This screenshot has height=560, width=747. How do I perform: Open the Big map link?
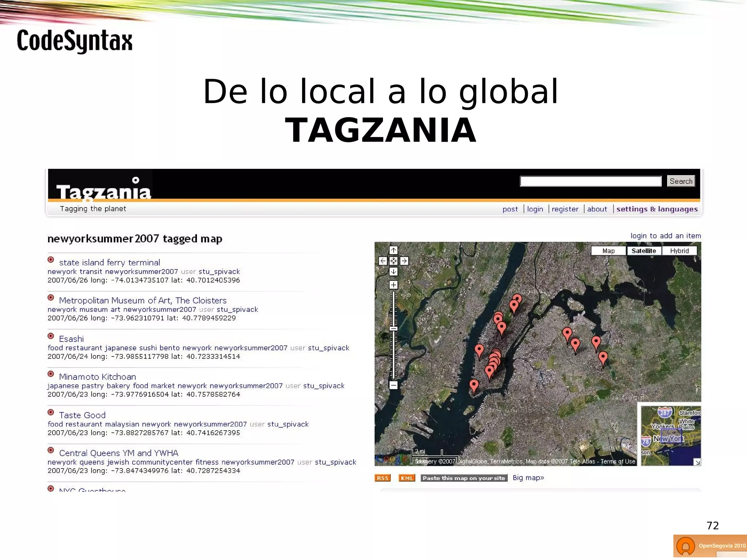528,478
